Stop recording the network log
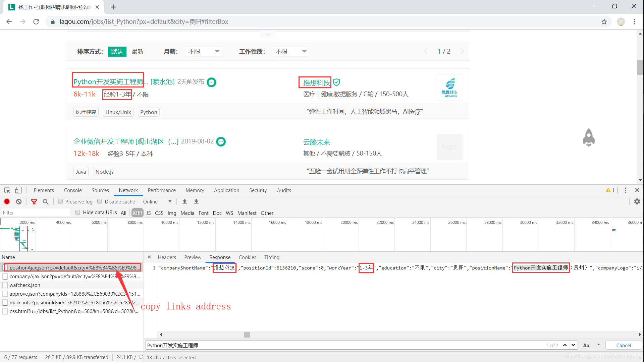Screen dimensions: 644x362 point(7,201)
